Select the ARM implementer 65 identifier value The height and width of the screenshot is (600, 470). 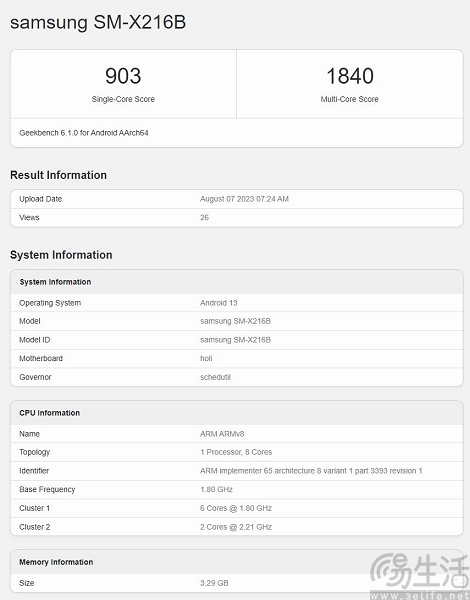tap(311, 471)
